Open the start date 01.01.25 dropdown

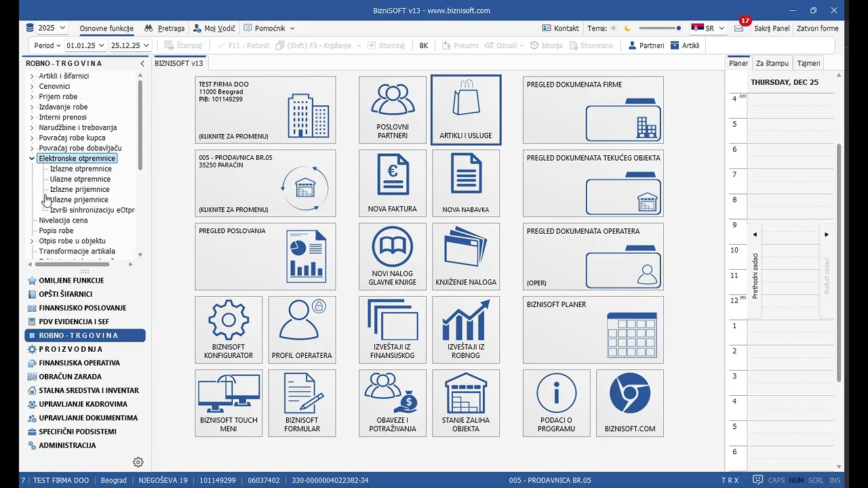[85, 45]
